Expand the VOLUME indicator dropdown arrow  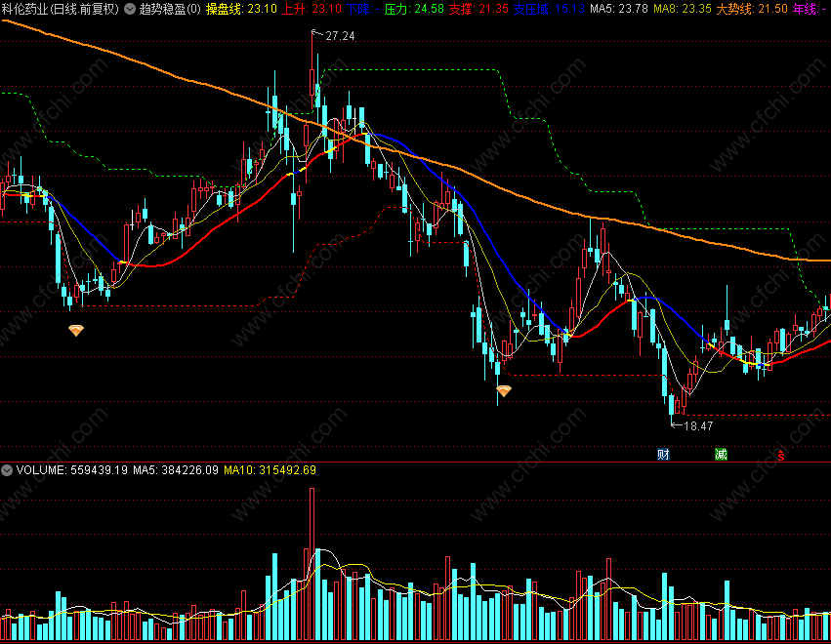click(7, 470)
